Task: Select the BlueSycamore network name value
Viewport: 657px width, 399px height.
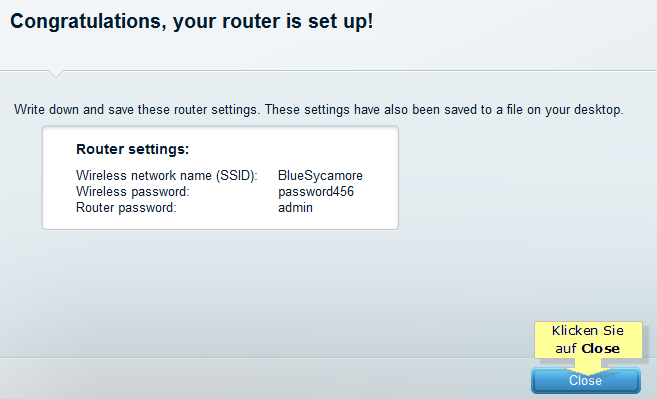Action: pyautogui.click(x=320, y=175)
